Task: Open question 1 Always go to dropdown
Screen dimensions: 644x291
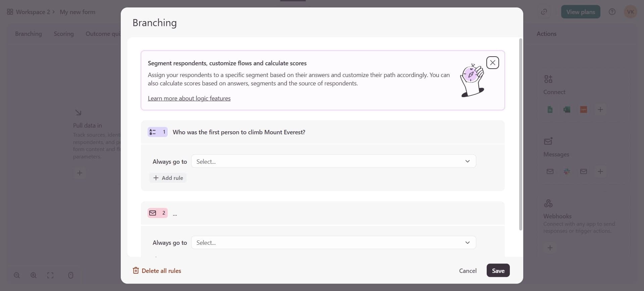Action: click(333, 161)
